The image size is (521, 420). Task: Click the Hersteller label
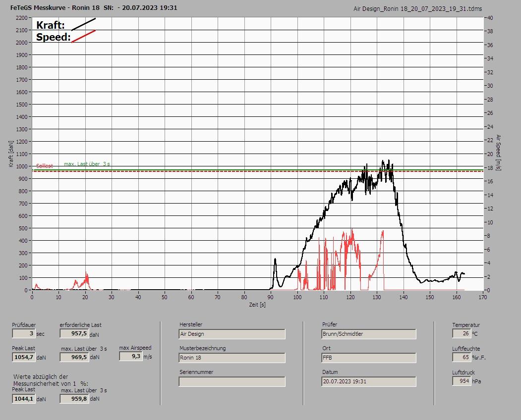click(191, 324)
